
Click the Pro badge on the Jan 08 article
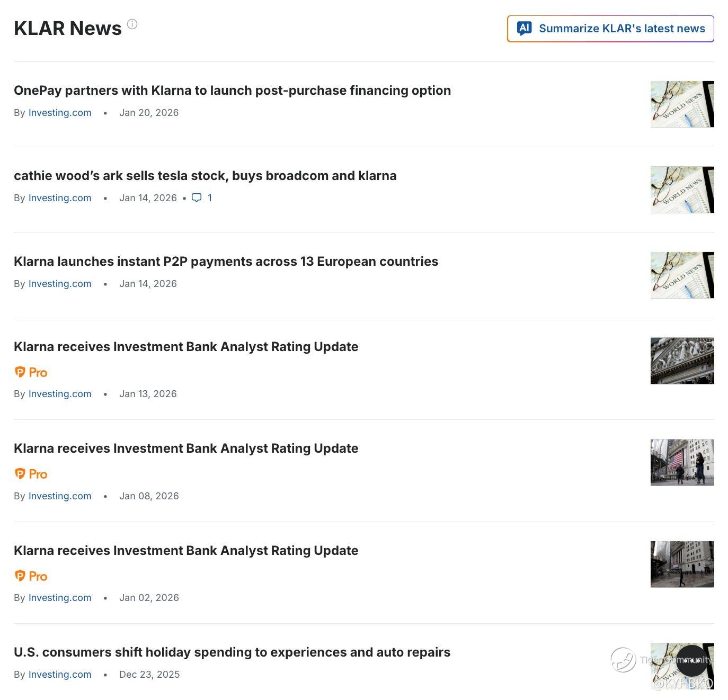(x=31, y=474)
